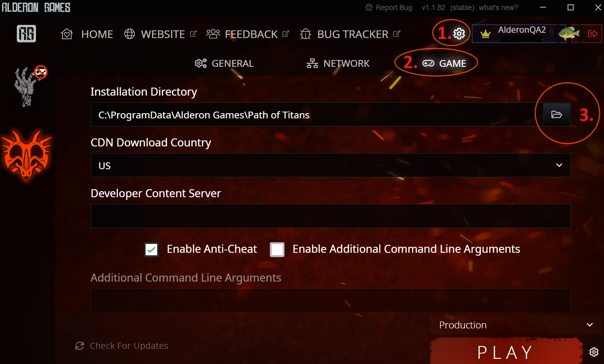Select the orange triceratops skull game icon

[x=26, y=155]
